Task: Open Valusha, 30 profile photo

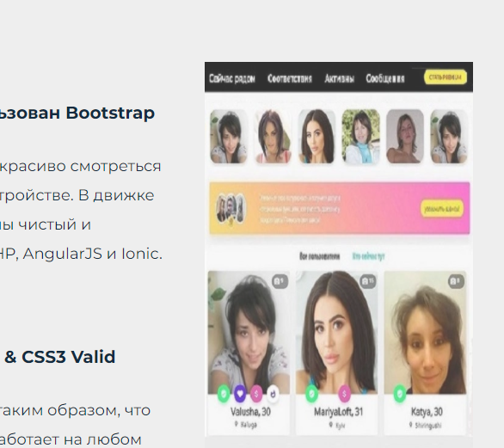Action: [249, 333]
